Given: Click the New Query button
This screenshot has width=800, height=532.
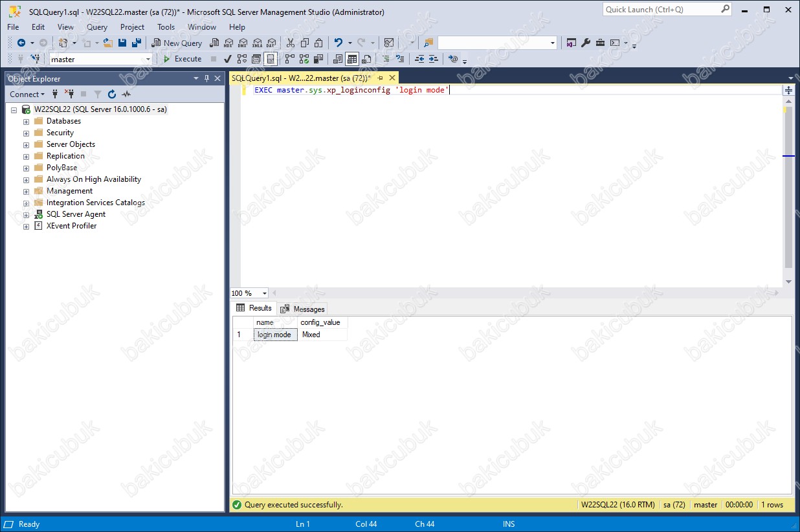Looking at the screenshot, I should click(177, 43).
